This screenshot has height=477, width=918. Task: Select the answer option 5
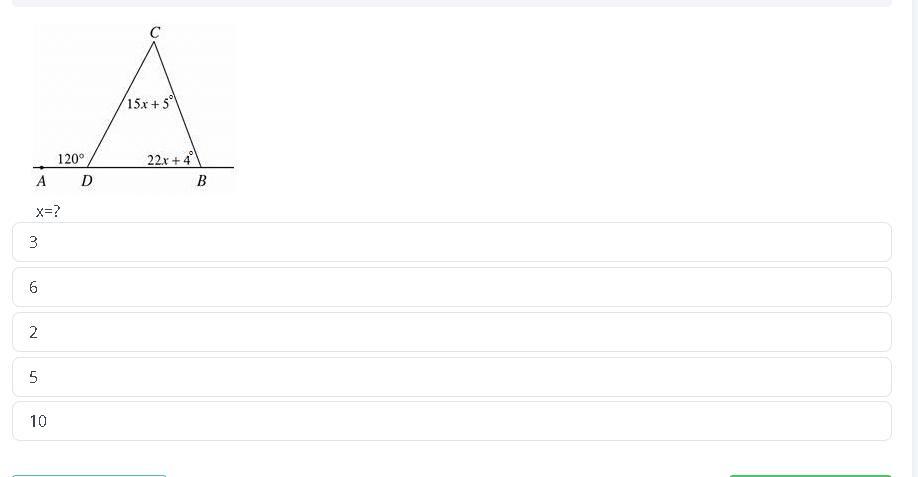451,377
